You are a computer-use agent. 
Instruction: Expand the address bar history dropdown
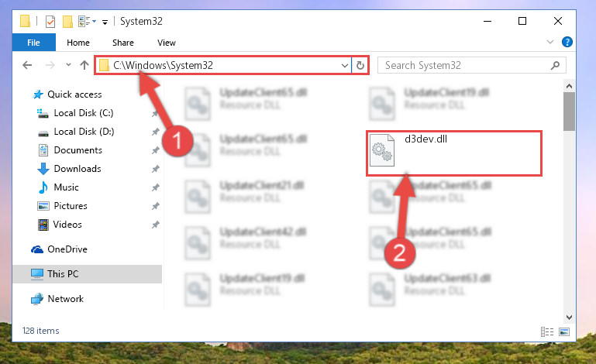point(344,65)
